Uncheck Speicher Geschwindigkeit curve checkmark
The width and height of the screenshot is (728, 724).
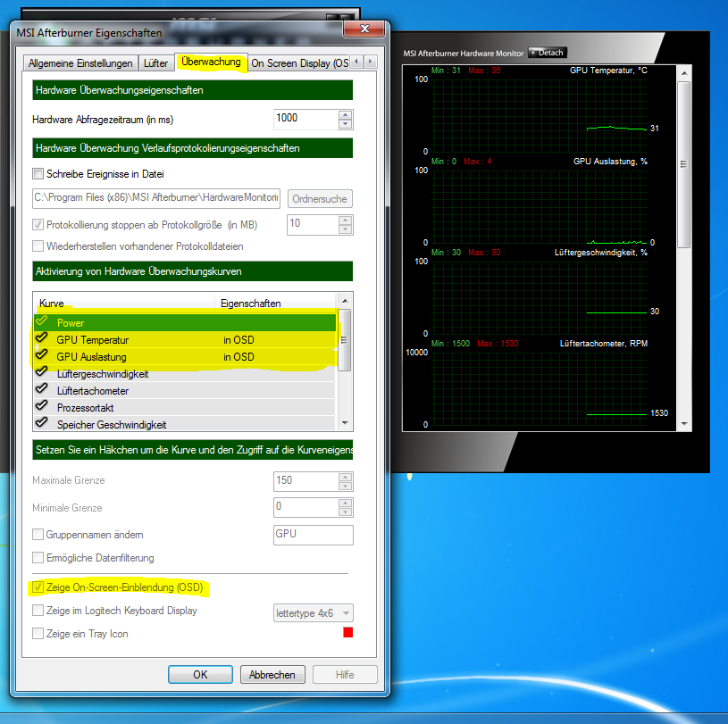click(42, 422)
